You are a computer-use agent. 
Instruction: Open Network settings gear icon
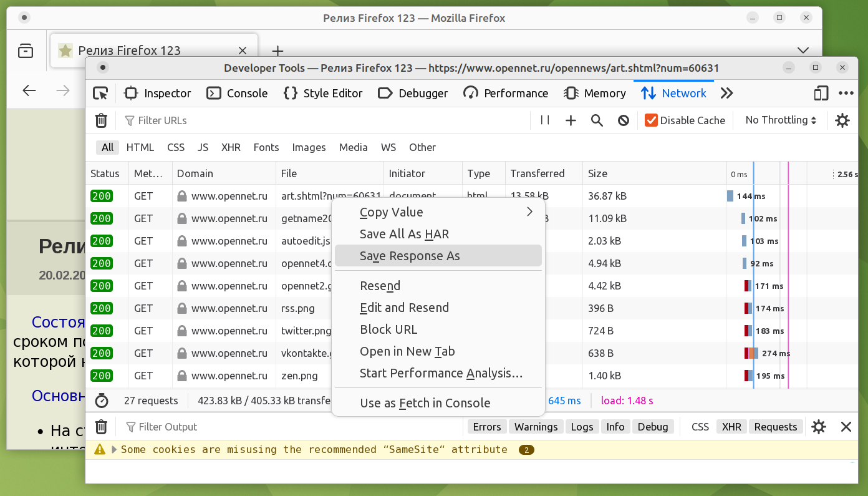point(842,120)
